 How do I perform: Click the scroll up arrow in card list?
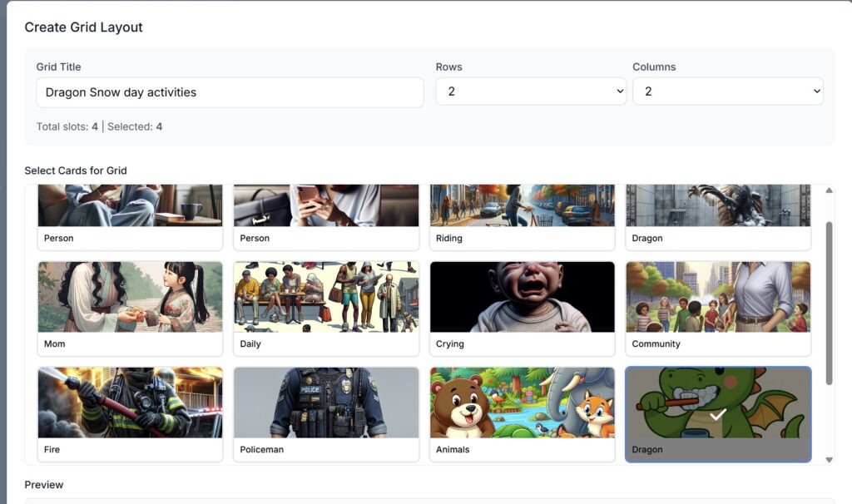(829, 191)
